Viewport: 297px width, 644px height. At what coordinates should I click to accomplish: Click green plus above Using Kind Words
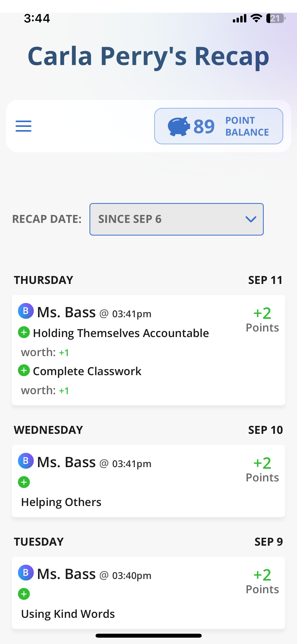point(24,594)
